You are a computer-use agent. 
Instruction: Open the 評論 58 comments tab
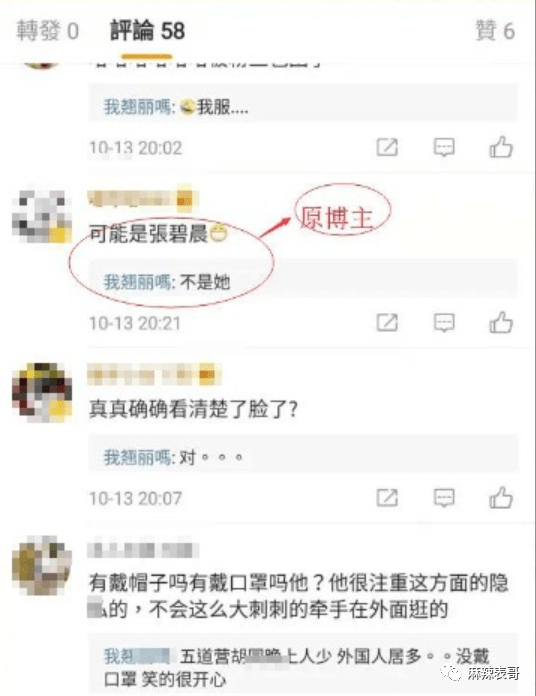pyautogui.click(x=147, y=31)
